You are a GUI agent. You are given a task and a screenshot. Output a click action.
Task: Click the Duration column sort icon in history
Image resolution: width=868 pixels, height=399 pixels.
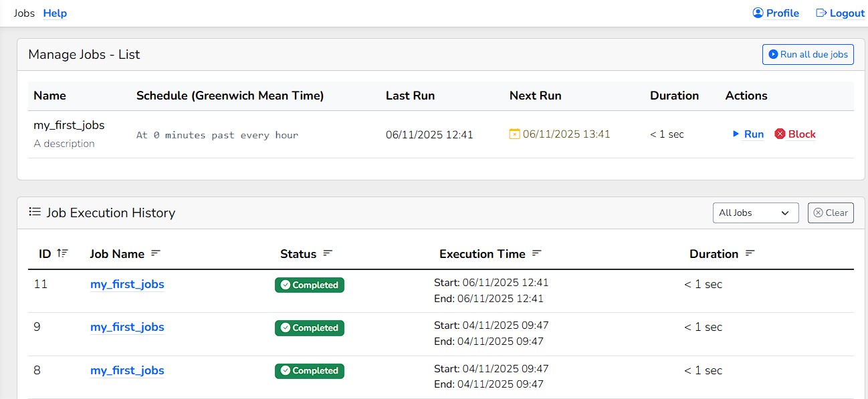pos(750,253)
